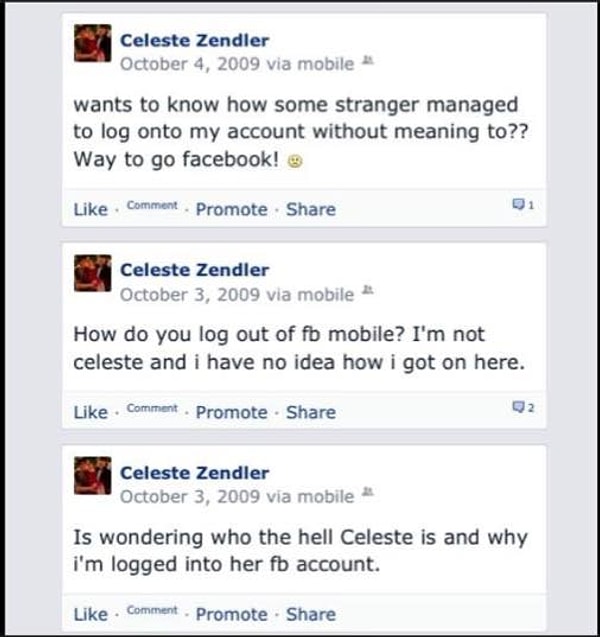Select the profile picture on the 'Is wondering' post

[92, 483]
